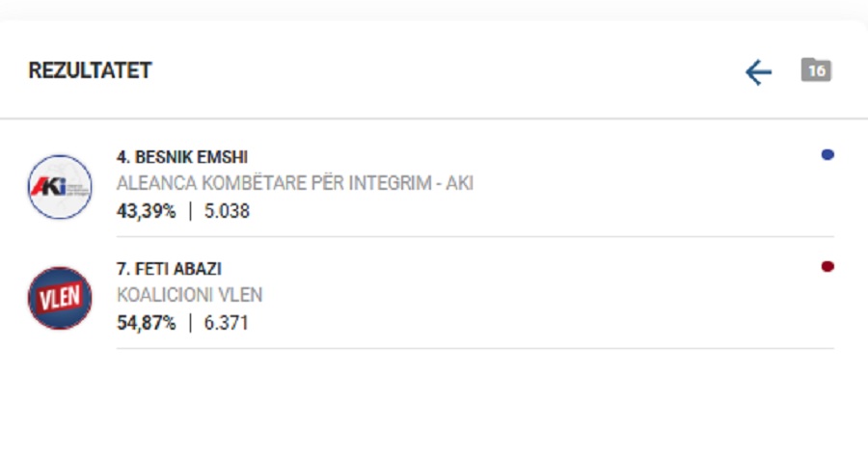Image resolution: width=868 pixels, height=455 pixels.
Task: Click the 54,87% percentage value
Action: click(146, 323)
